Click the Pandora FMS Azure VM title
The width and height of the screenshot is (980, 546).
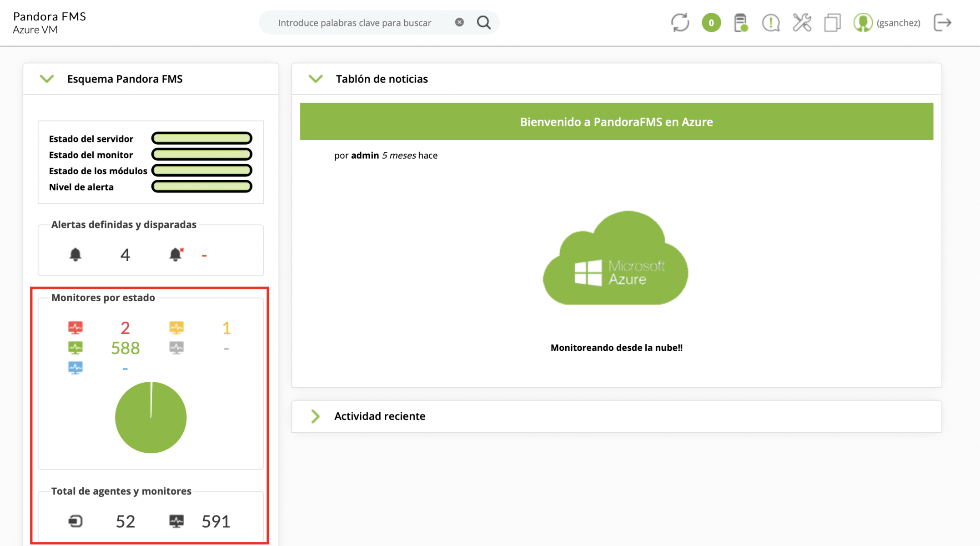coord(49,23)
